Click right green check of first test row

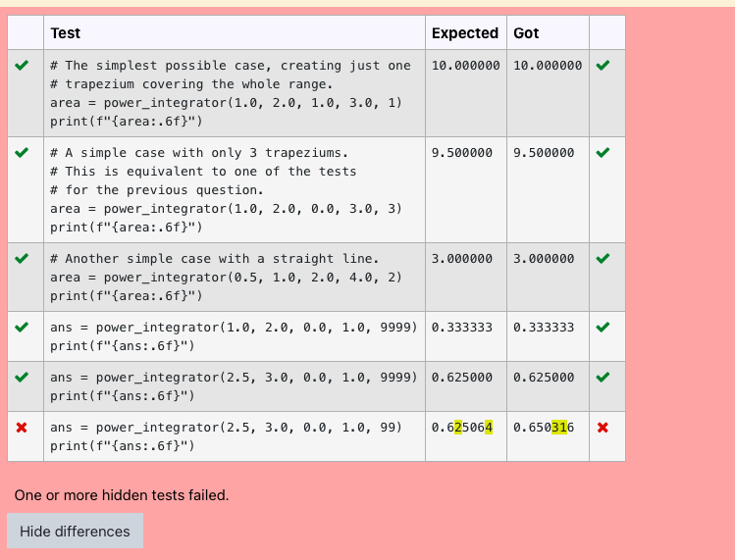point(603,65)
